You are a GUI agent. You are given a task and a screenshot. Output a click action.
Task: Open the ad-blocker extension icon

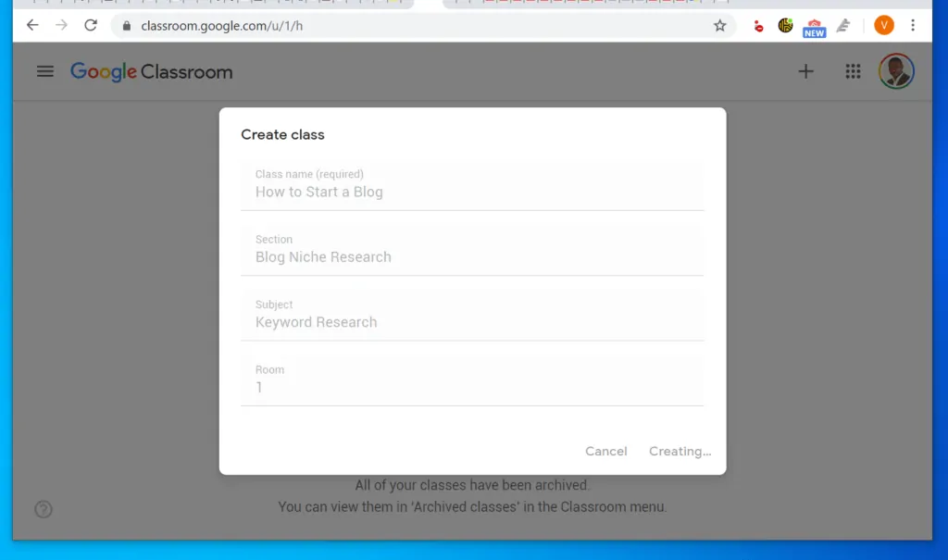[x=757, y=25]
